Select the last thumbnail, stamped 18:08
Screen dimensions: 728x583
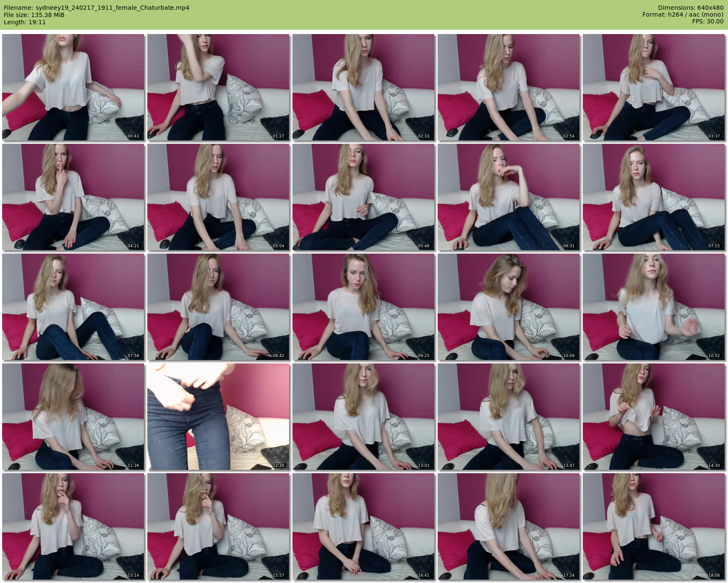654,526
